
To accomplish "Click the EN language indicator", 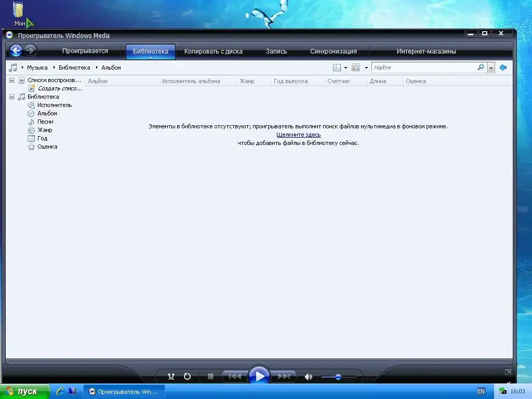I will tap(481, 391).
